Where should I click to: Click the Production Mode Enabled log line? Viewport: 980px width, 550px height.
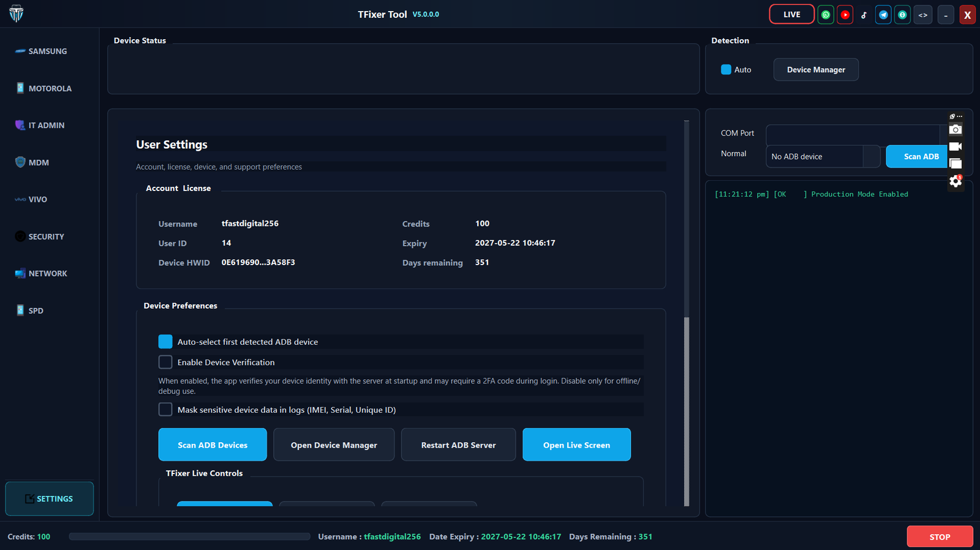click(812, 194)
